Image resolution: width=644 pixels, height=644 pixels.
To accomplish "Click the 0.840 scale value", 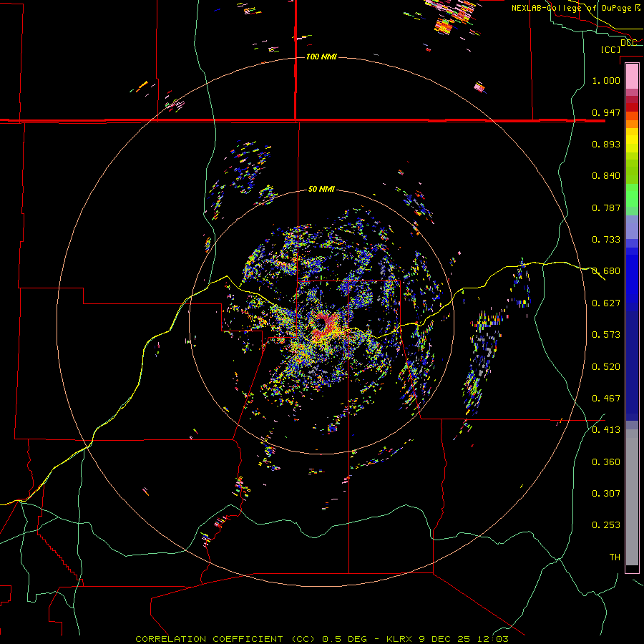I will point(606,176).
